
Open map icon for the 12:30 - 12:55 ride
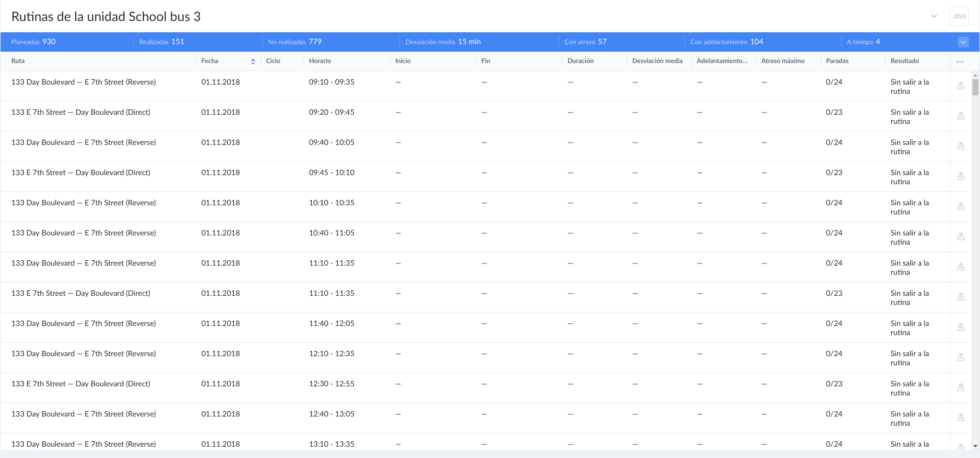(961, 388)
